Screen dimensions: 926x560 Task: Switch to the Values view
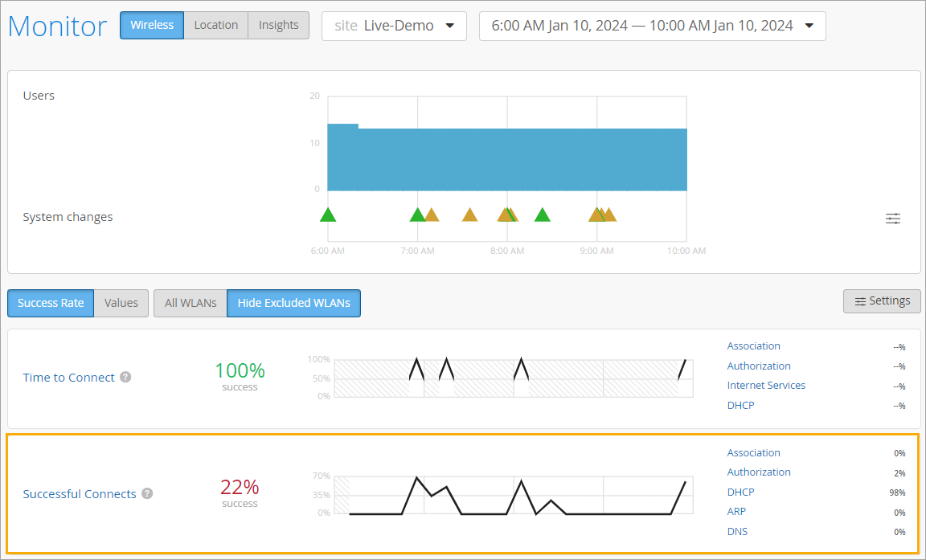121,303
